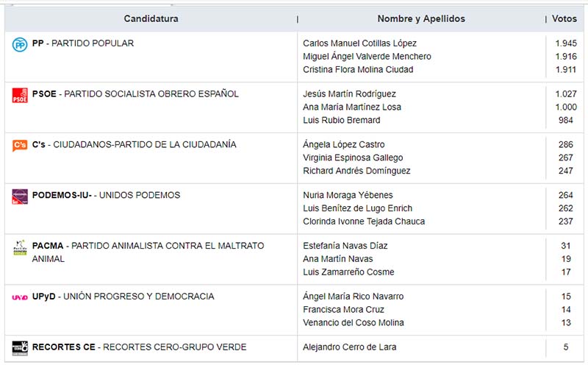Select the Votos column header
The height and width of the screenshot is (365, 588).
[564, 19]
